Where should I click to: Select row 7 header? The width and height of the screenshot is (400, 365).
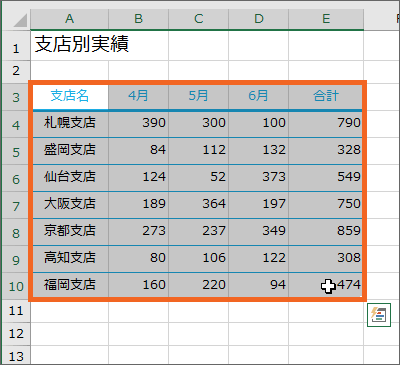coord(16,205)
